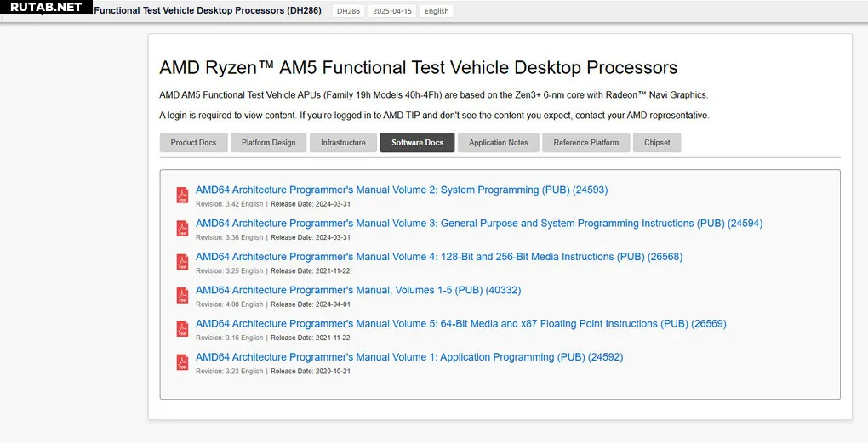Click 'Release Date: 2020-10-21' text

[311, 371]
